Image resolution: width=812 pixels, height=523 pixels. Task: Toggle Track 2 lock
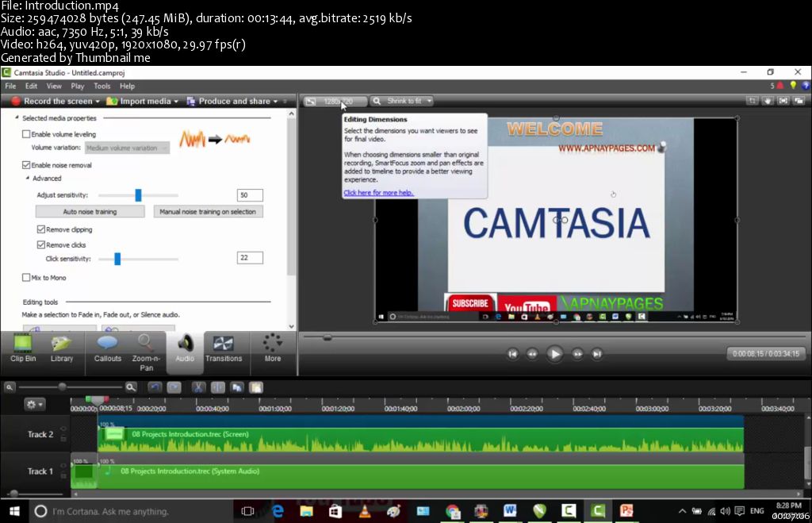tap(63, 439)
